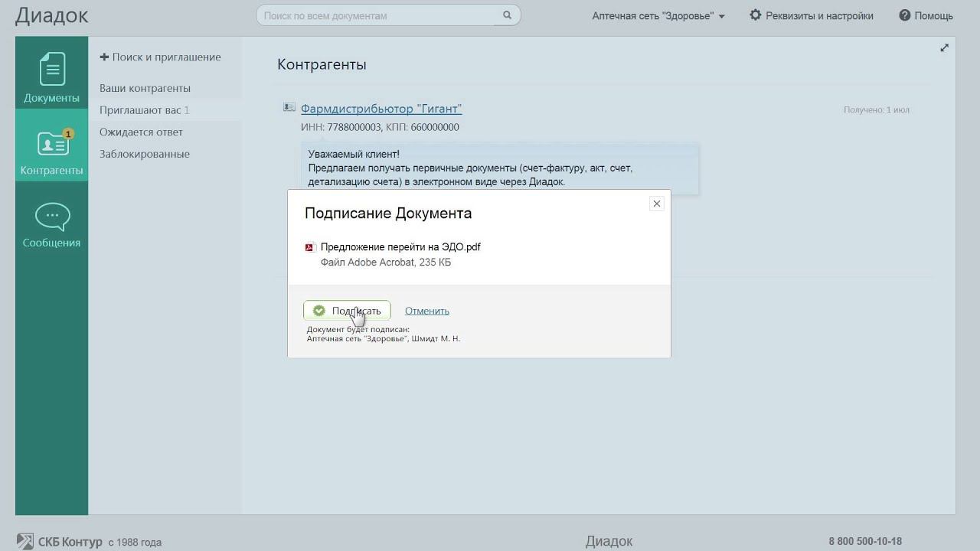Click the search magnifier icon

coord(507,15)
